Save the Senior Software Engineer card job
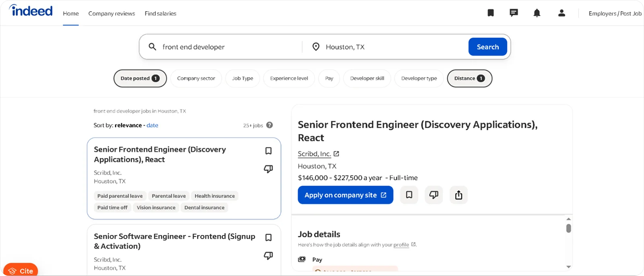644x276 pixels. [x=268, y=237]
